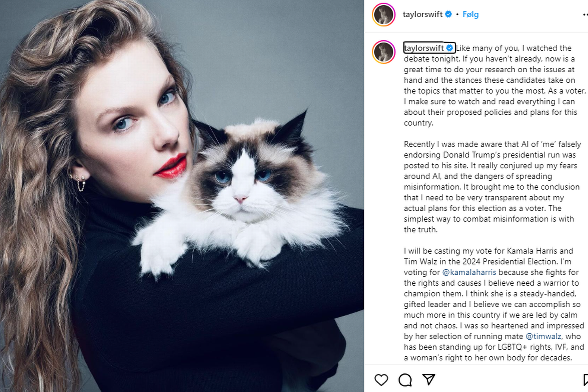
Task: Click paragraph starting 'I will be casting'
Action: 494,304
